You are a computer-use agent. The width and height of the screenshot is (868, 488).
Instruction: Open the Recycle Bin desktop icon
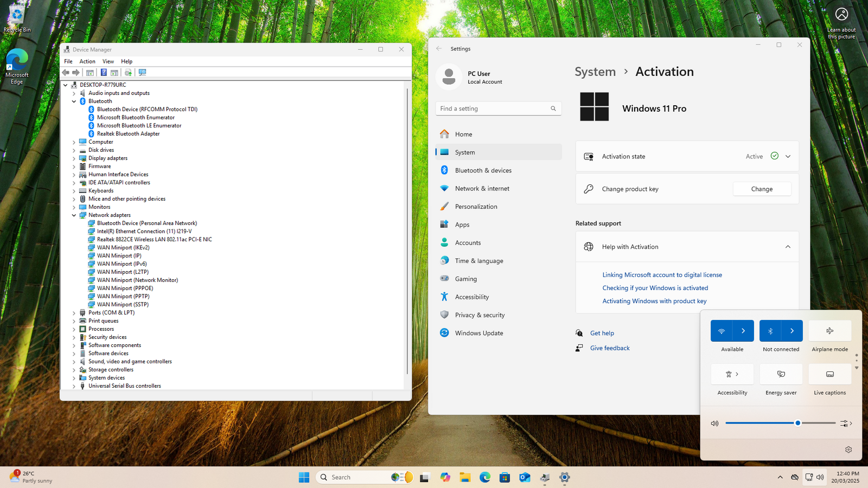17,18
